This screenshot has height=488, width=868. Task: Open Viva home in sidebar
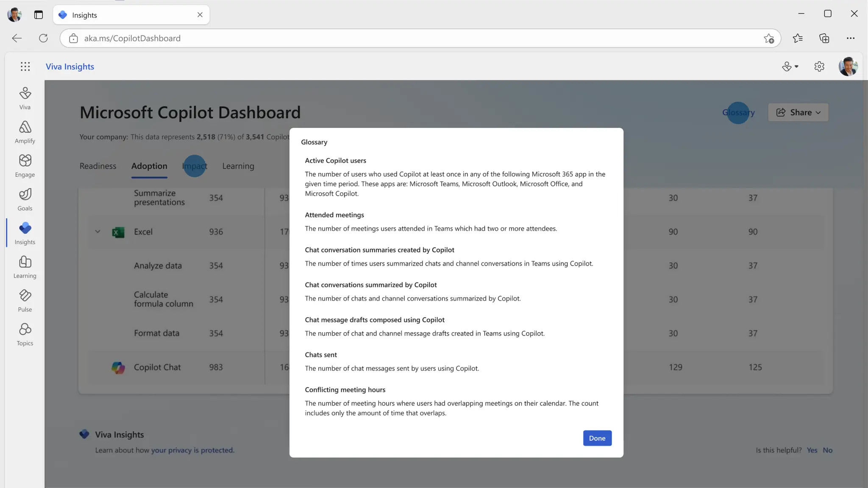(25, 98)
